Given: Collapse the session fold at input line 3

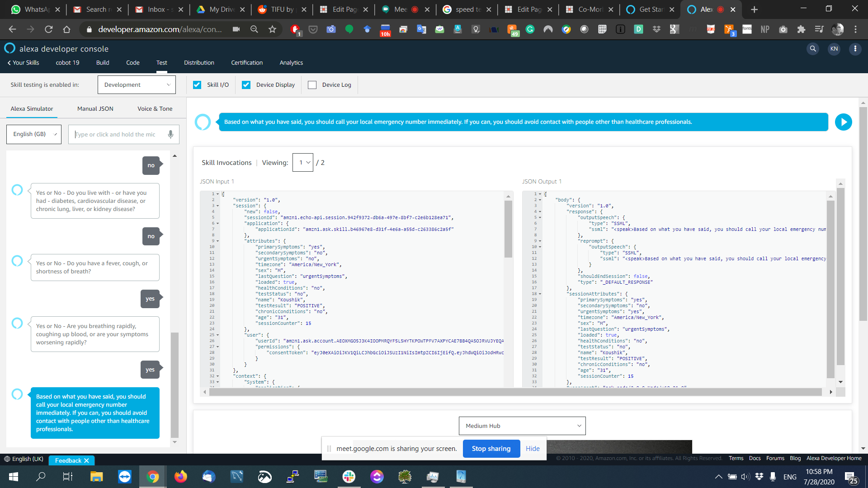Looking at the screenshot, I should coord(217,206).
